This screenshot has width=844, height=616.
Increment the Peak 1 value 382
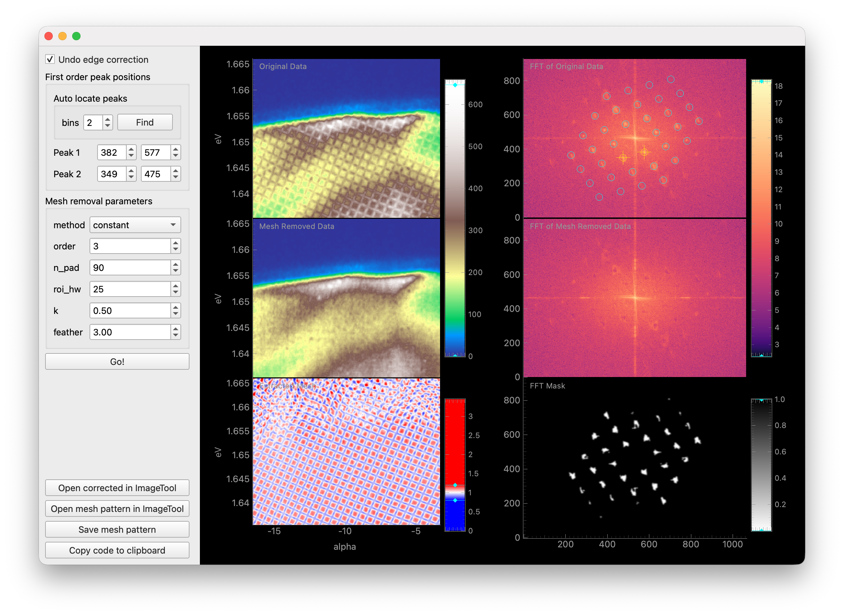coord(131,149)
